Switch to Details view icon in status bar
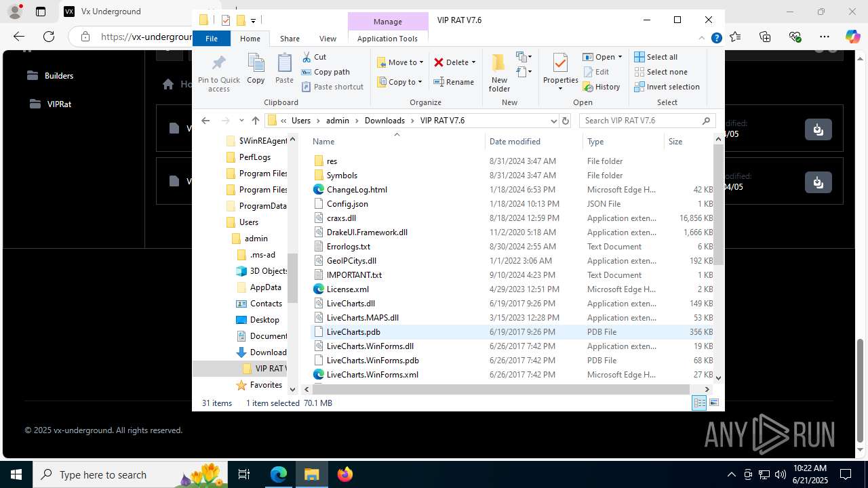This screenshot has width=868, height=488. pos(699,403)
